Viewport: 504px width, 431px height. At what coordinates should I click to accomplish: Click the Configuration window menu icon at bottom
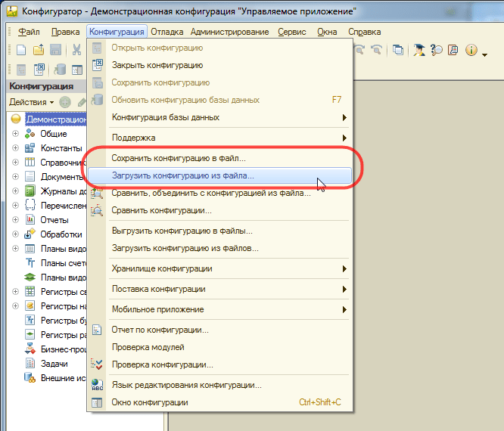click(x=97, y=402)
